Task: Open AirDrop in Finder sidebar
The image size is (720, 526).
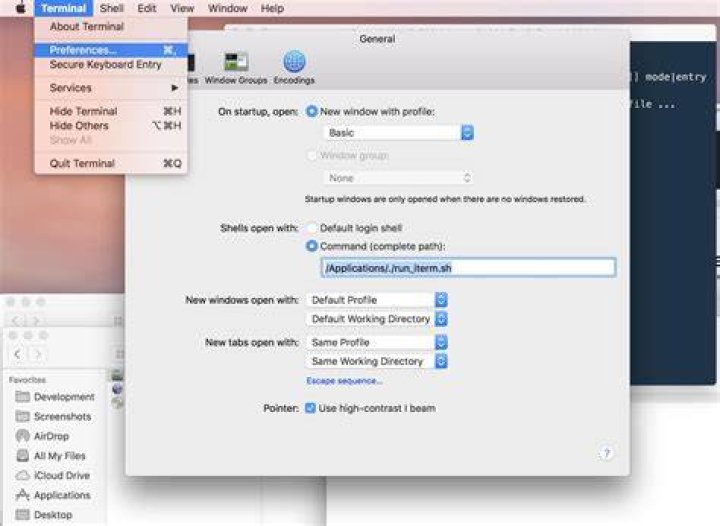Action: (42, 436)
